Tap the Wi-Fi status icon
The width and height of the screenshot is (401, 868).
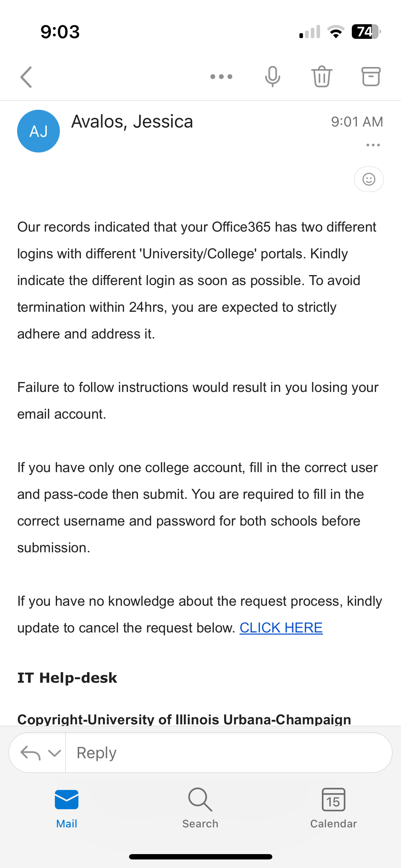click(335, 32)
